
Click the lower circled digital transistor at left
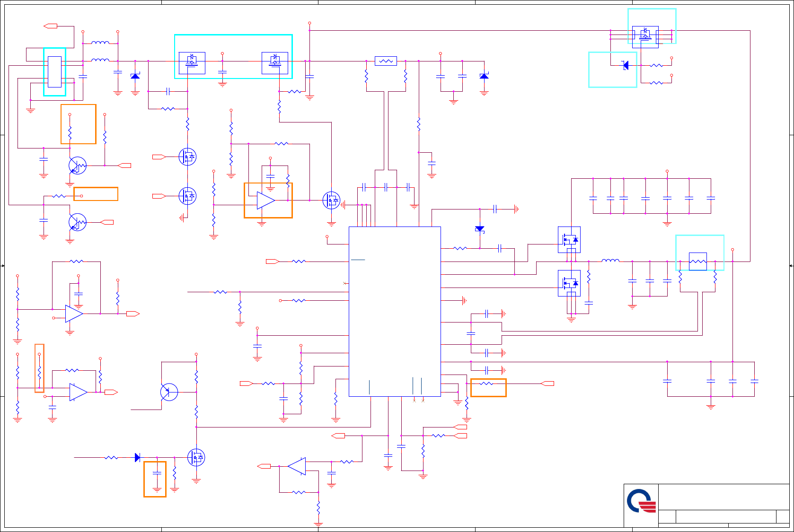(78, 222)
